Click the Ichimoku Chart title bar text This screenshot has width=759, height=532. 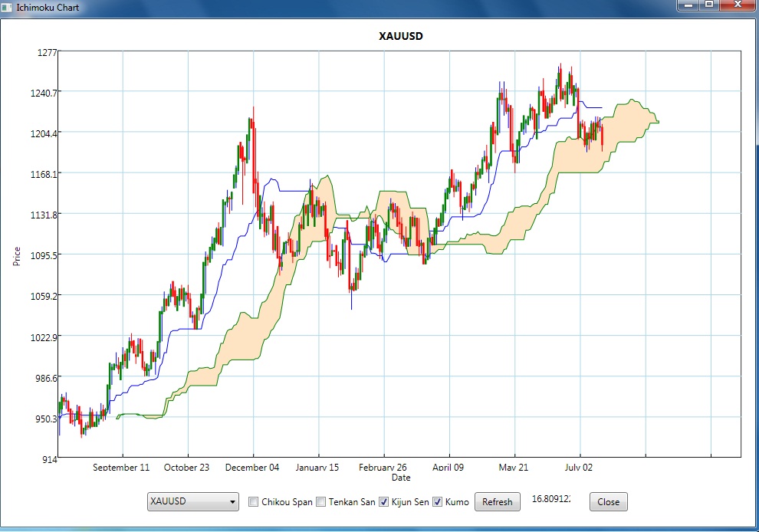(48, 6)
